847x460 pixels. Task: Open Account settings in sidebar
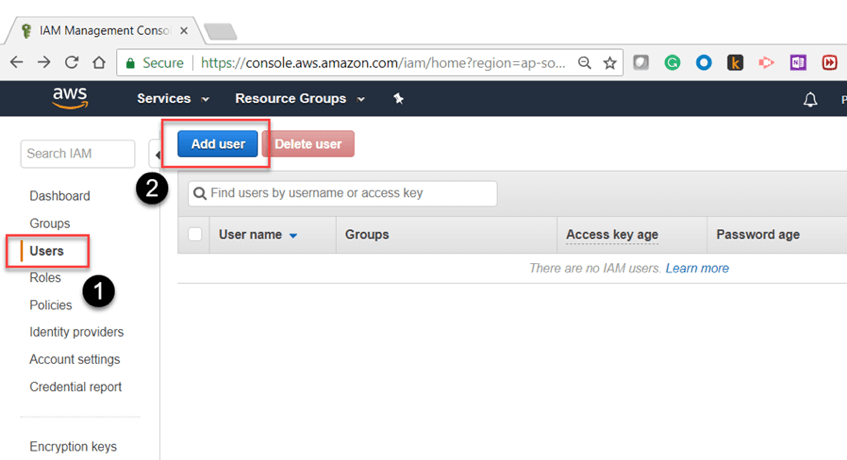point(75,360)
